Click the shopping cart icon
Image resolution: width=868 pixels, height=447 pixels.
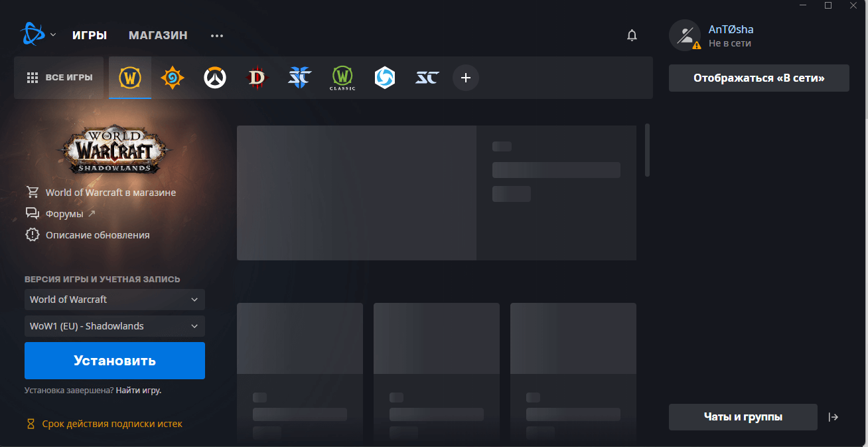coord(32,193)
